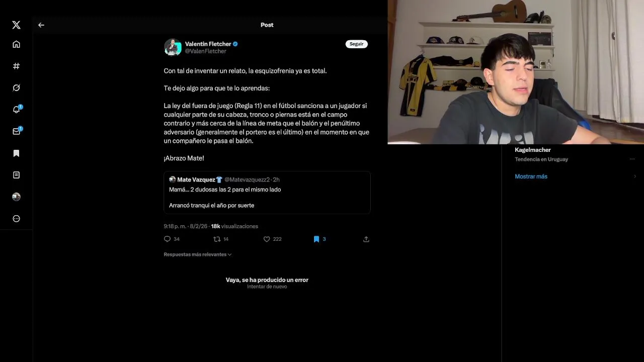Viewport: 644px width, 362px height.
Task: Go to Home via house icon
Action: [16, 44]
